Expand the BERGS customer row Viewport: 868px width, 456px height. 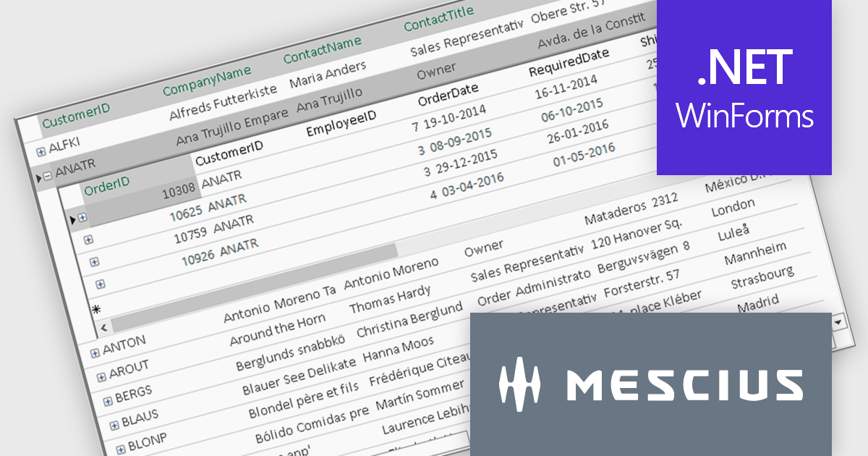(x=107, y=400)
